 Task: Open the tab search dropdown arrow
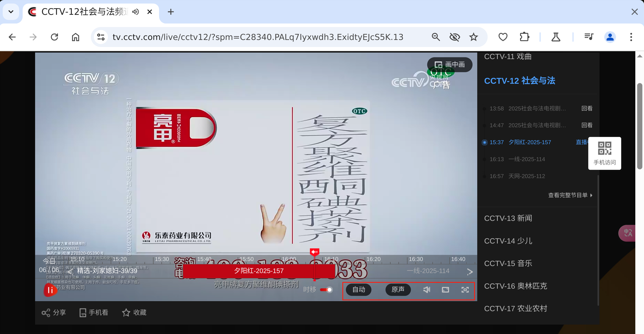[x=11, y=12]
